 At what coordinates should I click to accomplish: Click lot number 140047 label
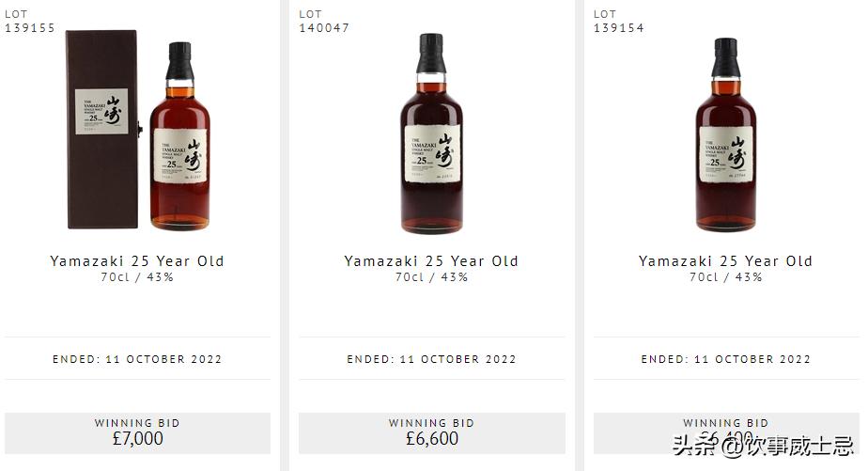tap(324, 27)
